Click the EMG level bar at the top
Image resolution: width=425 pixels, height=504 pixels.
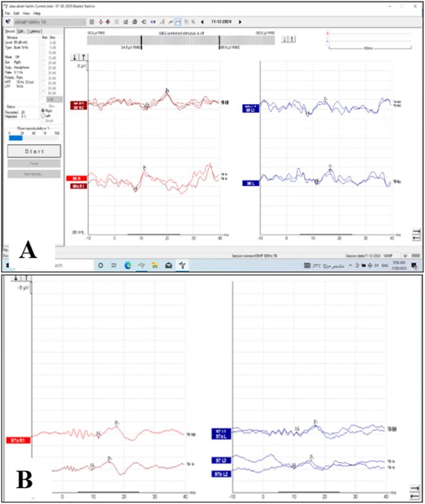pyautogui.click(x=180, y=39)
